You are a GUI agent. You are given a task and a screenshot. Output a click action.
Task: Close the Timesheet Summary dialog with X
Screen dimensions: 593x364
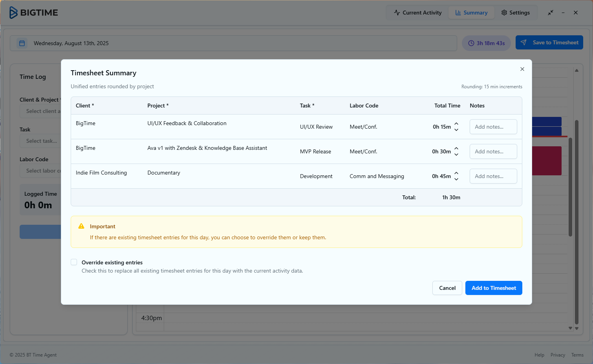click(522, 69)
